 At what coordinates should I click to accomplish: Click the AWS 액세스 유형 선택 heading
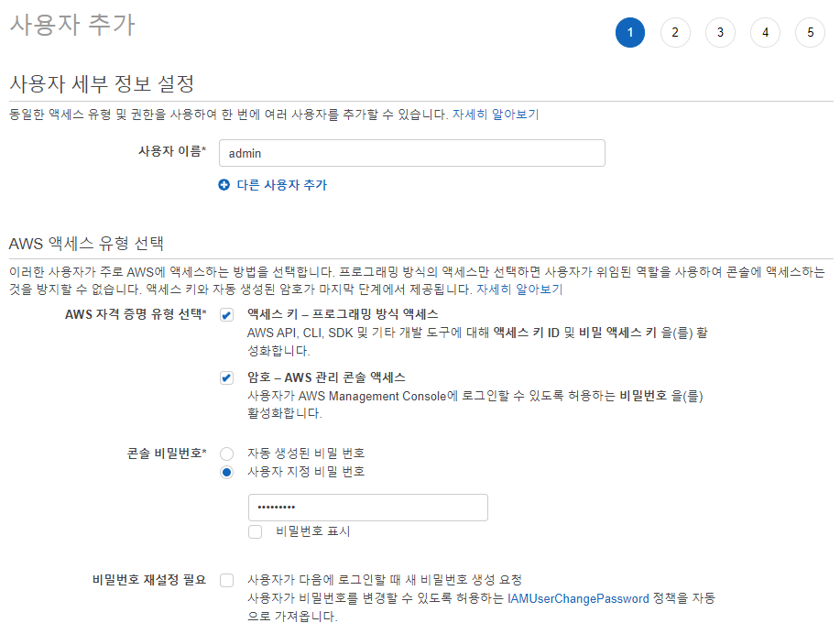(86, 244)
